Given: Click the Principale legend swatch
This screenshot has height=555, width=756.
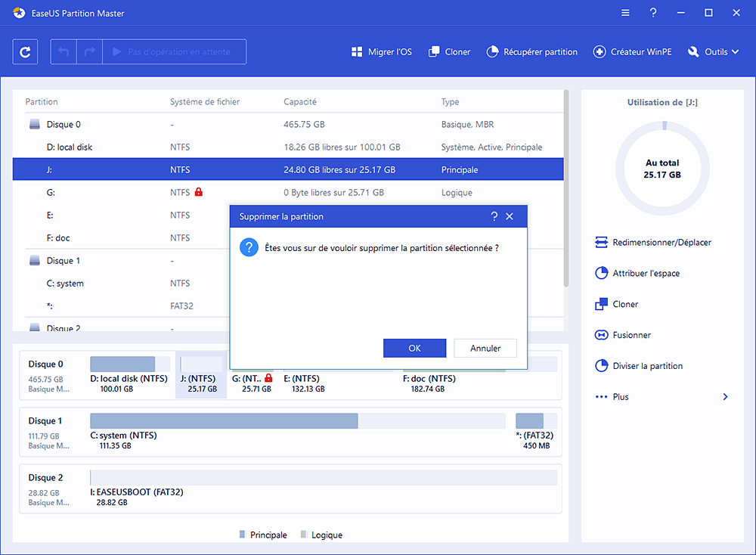Looking at the screenshot, I should point(243,535).
